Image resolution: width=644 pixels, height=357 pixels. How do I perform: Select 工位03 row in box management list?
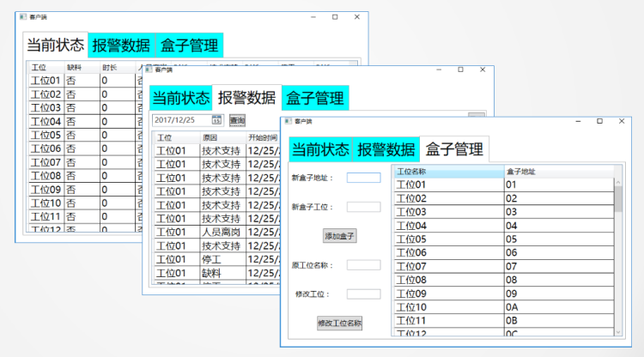(504, 212)
